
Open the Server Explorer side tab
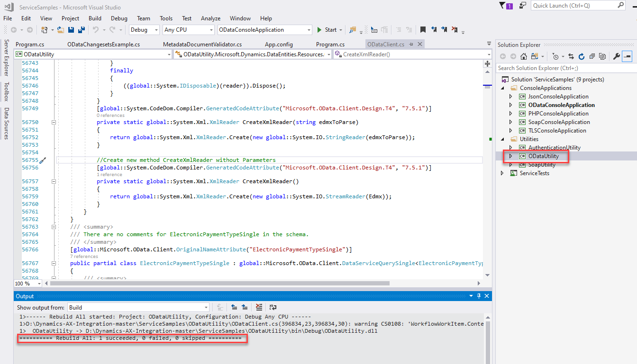(7, 58)
